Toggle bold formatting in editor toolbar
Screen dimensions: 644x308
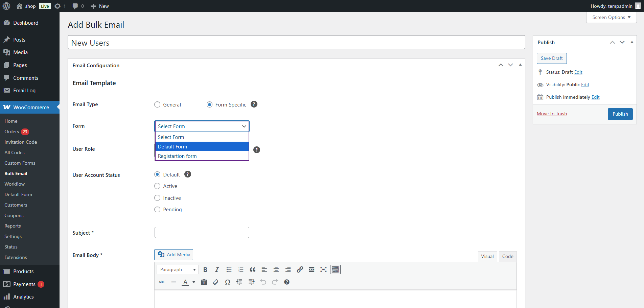(x=205, y=269)
